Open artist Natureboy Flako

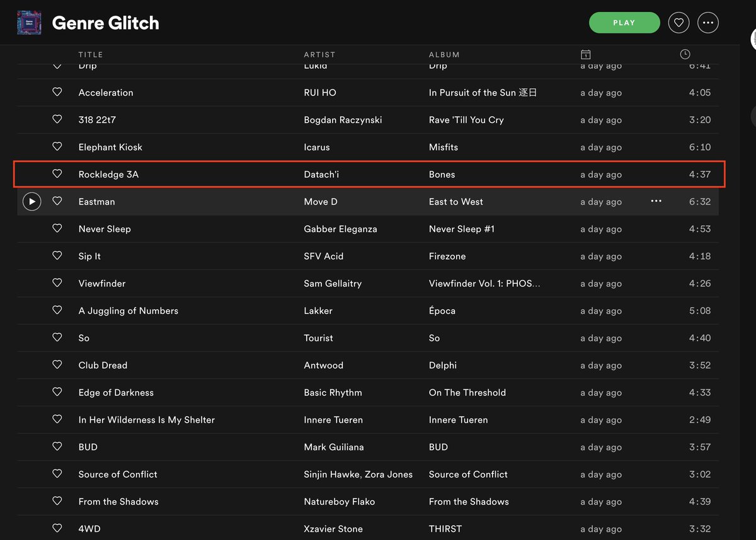pos(339,502)
